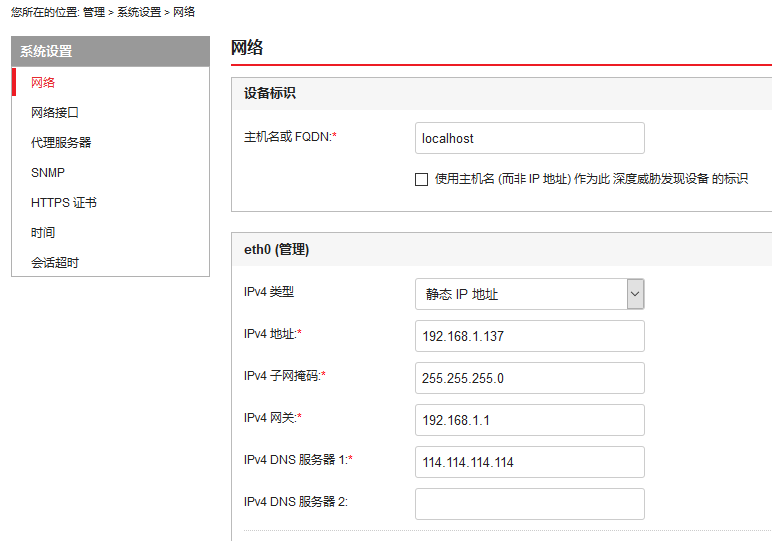Click the IPv4 DNS 服务器 1 field
Image resolution: width=772 pixels, height=541 pixels.
[529, 462]
